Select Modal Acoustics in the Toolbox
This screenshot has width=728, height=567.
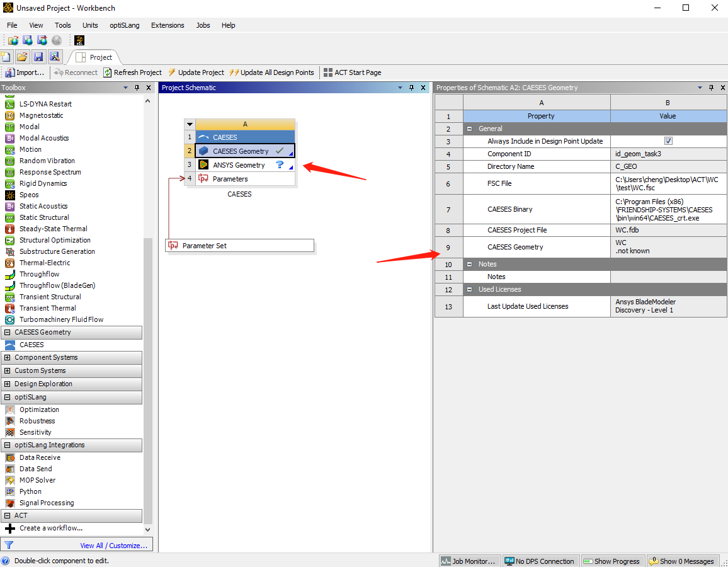point(44,138)
